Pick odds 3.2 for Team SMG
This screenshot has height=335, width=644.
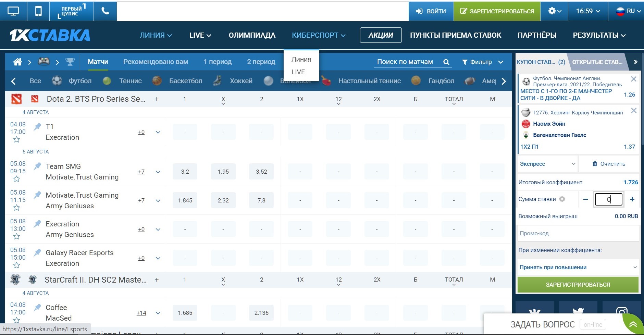[x=185, y=172]
